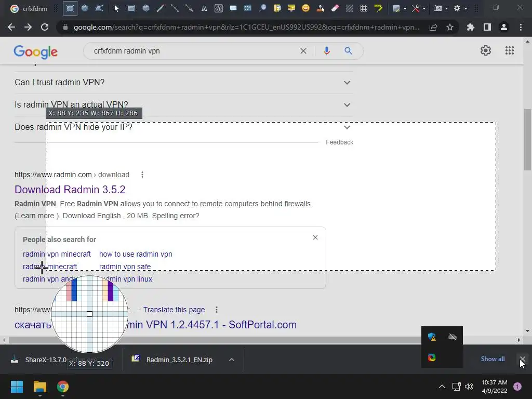Open the capture camera dropdown
This screenshot has width=532, height=399.
point(441,8)
